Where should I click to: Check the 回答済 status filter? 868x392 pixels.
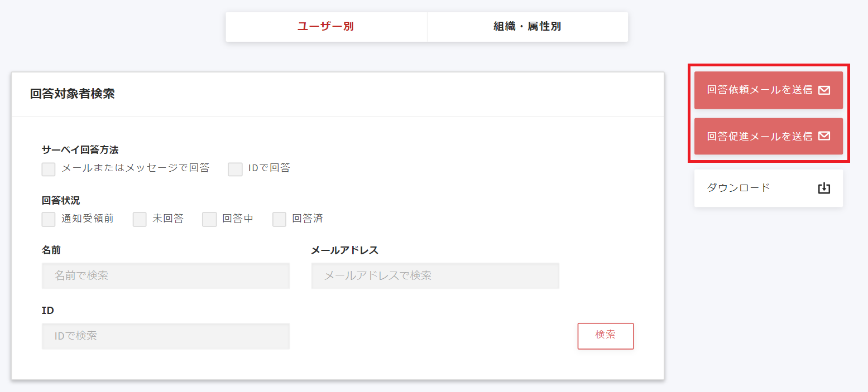pos(279,219)
